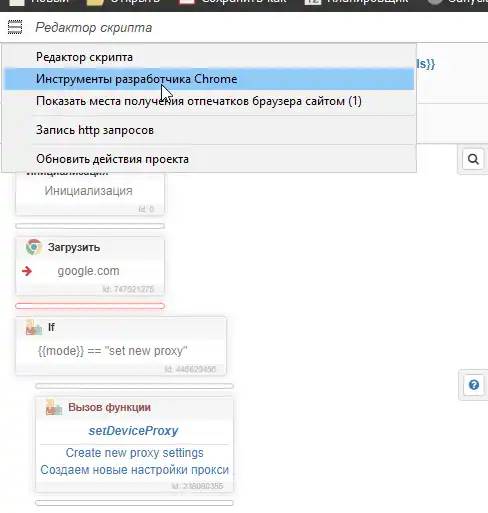Click the hamburger menu icon beside Редактор скрипта
This screenshot has width=488, height=513.
tap(15, 27)
